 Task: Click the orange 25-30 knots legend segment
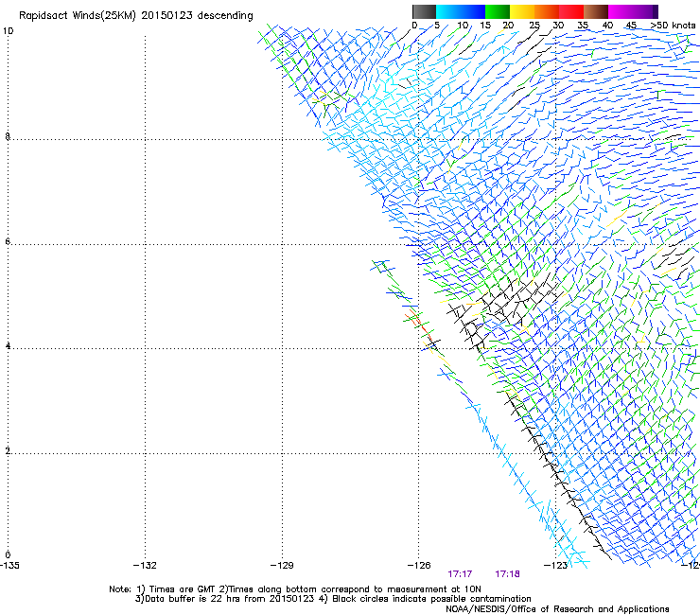pyautogui.click(x=547, y=11)
